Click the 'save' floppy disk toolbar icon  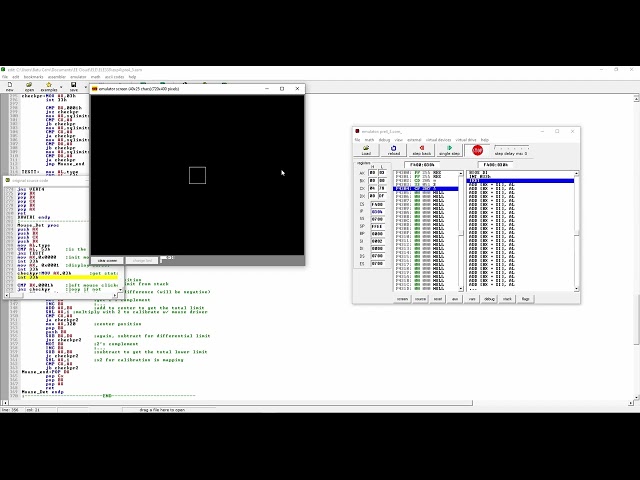[73, 87]
